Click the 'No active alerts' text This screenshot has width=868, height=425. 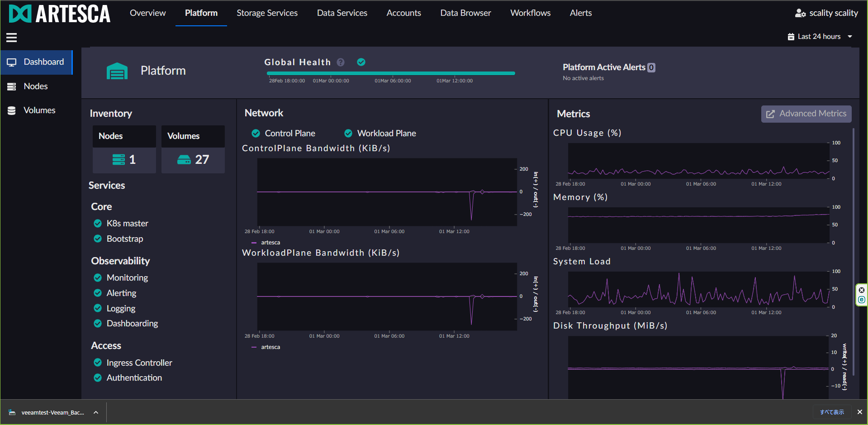pyautogui.click(x=583, y=78)
